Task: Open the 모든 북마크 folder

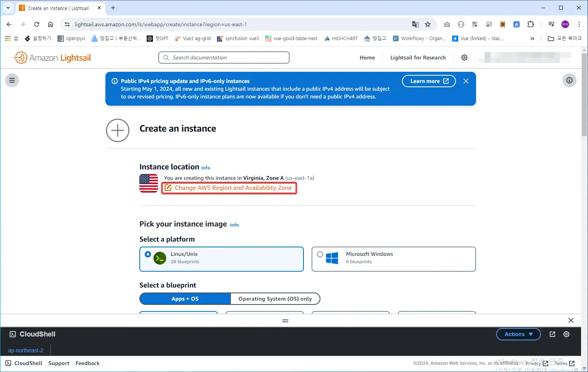Action: pyautogui.click(x=564, y=39)
